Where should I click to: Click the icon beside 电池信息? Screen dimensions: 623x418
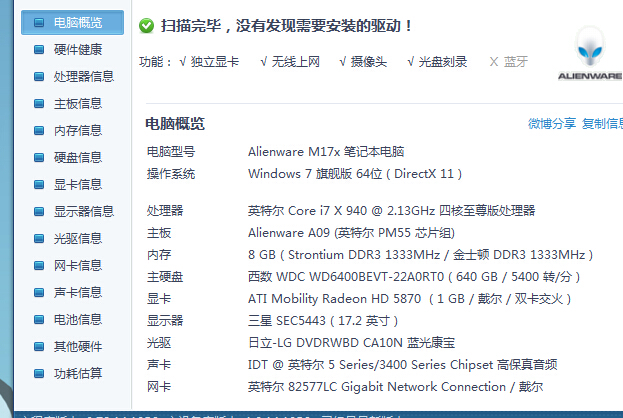39,319
